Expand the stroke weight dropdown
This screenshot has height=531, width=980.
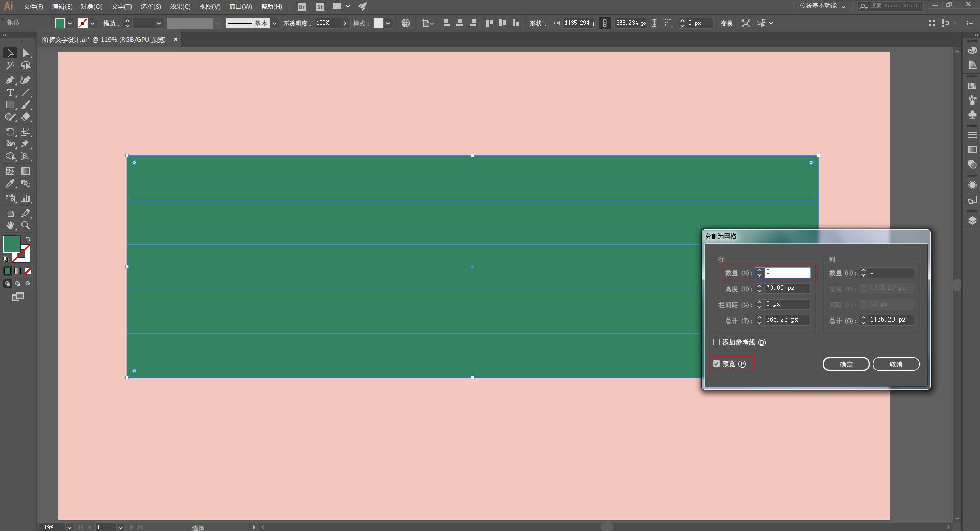tap(159, 23)
